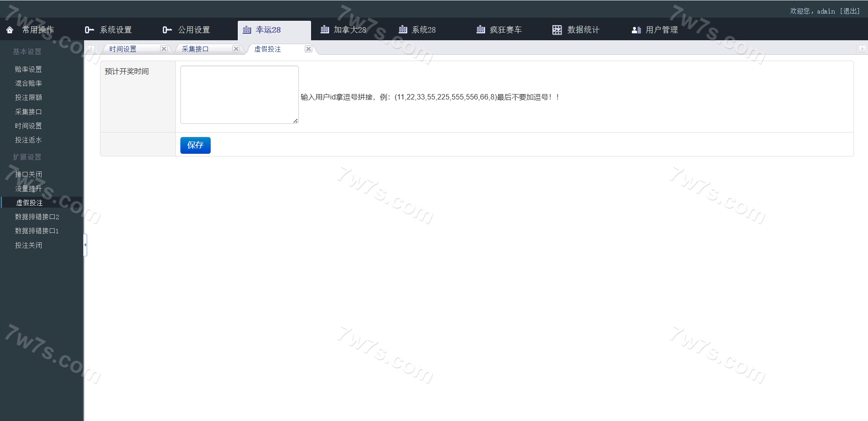The height and width of the screenshot is (421, 868).
Task: Open 赔率设置 in the sidebar
Action: pos(28,69)
